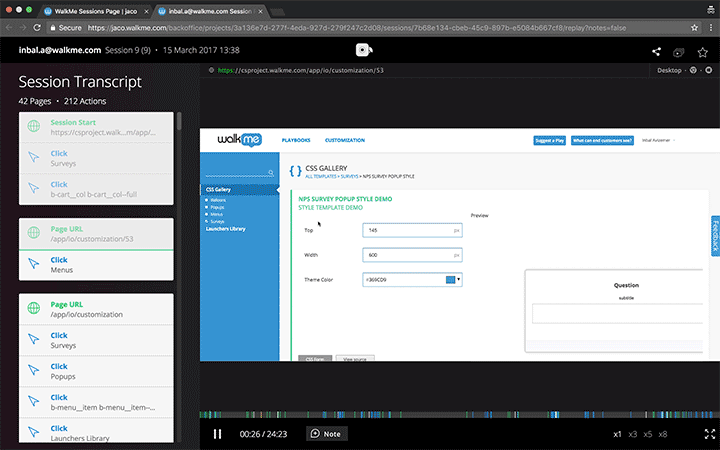Click cursor icon on b-menu__item row
The width and height of the screenshot is (720, 450).
pos(34,401)
